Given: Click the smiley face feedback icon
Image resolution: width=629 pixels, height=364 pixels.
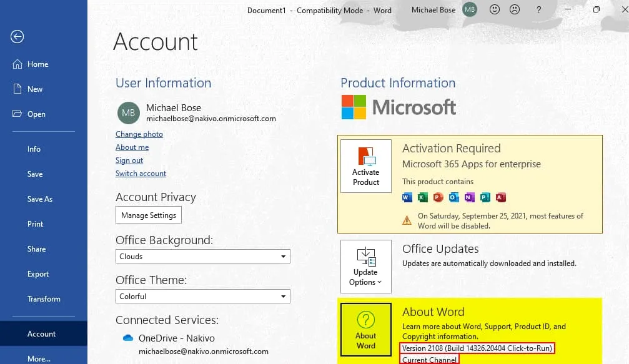Looking at the screenshot, I should pyautogui.click(x=495, y=10).
